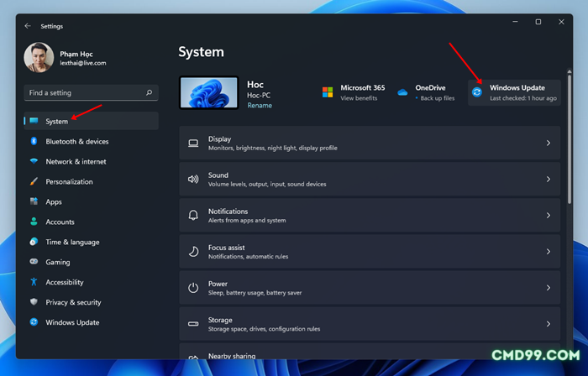Click the blue System monitor icon
Screen dimensions: 588x376
[x=34, y=121]
